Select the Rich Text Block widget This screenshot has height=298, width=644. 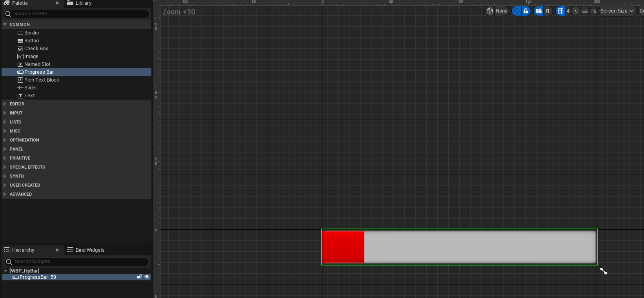[76, 80]
